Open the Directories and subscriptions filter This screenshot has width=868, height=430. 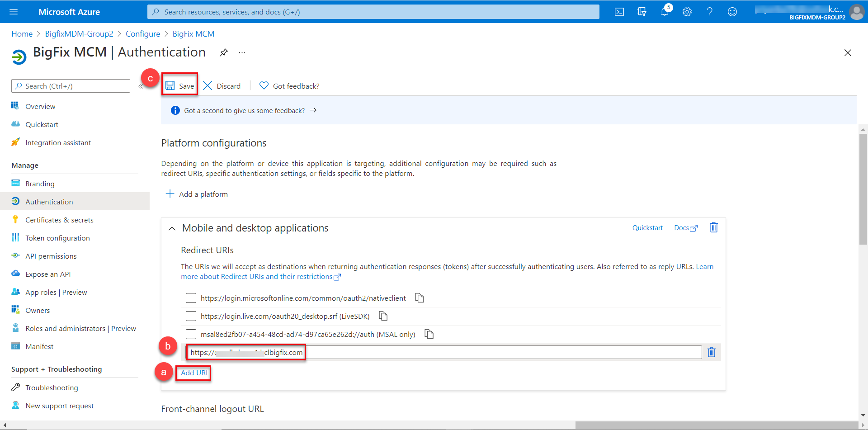pyautogui.click(x=642, y=12)
